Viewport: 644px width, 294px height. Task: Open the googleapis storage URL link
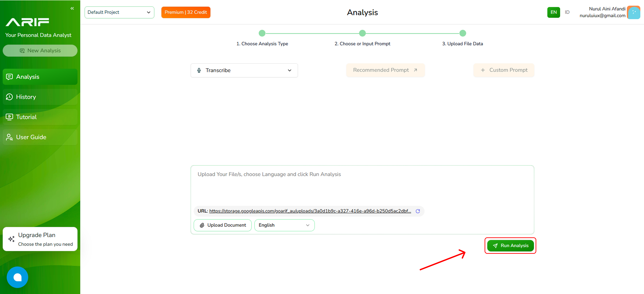coord(310,211)
